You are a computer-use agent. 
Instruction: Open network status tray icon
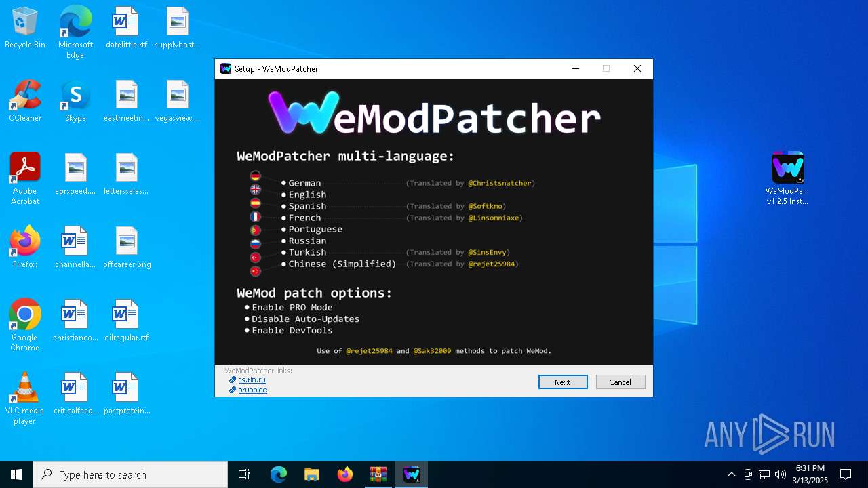click(x=764, y=474)
